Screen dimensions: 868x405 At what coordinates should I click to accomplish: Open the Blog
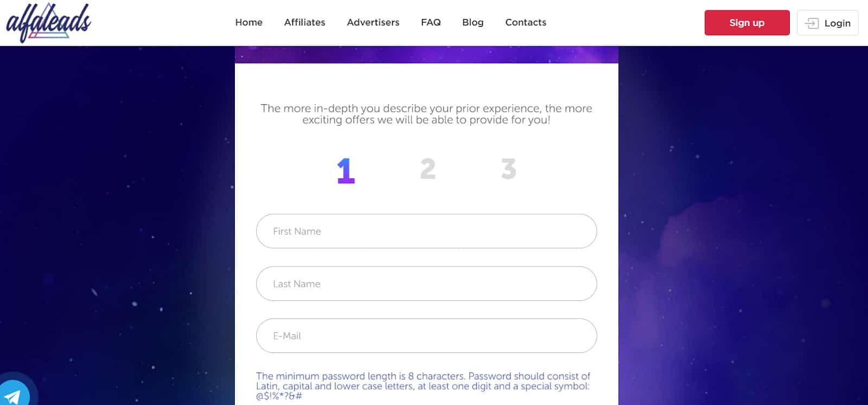pyautogui.click(x=473, y=22)
